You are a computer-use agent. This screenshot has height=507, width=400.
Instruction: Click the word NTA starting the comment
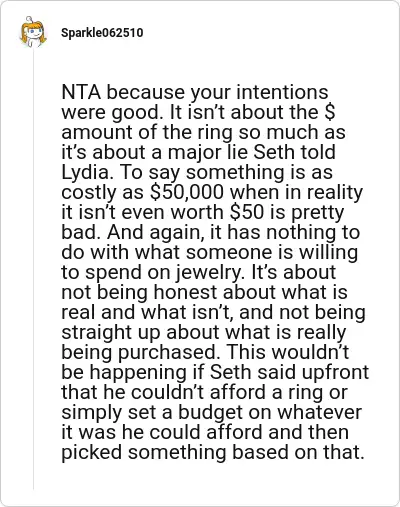[x=81, y=92]
